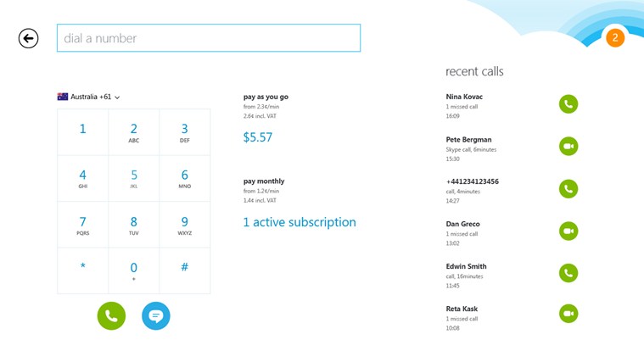644x362 pixels.
Task: Click the back arrow icon
Action: pos(28,38)
